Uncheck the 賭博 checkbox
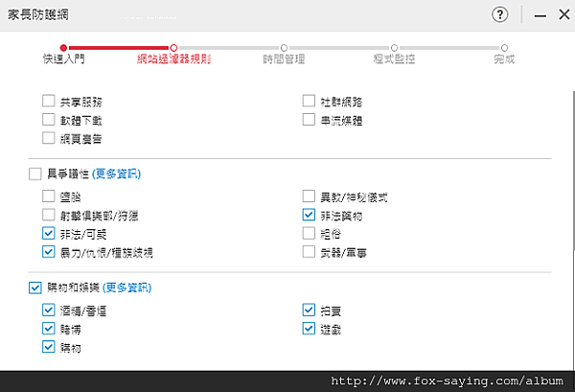 point(49,329)
